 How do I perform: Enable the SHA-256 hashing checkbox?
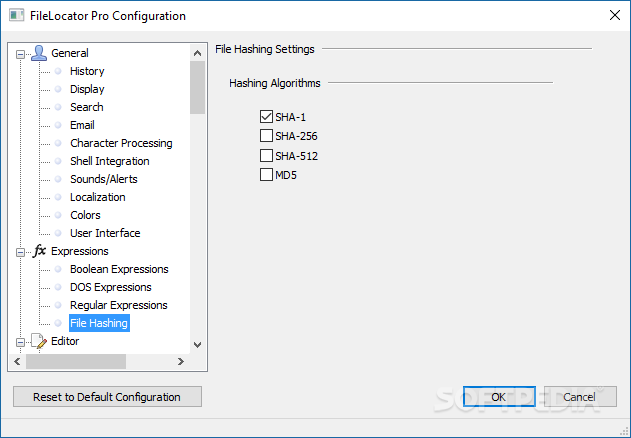266,136
